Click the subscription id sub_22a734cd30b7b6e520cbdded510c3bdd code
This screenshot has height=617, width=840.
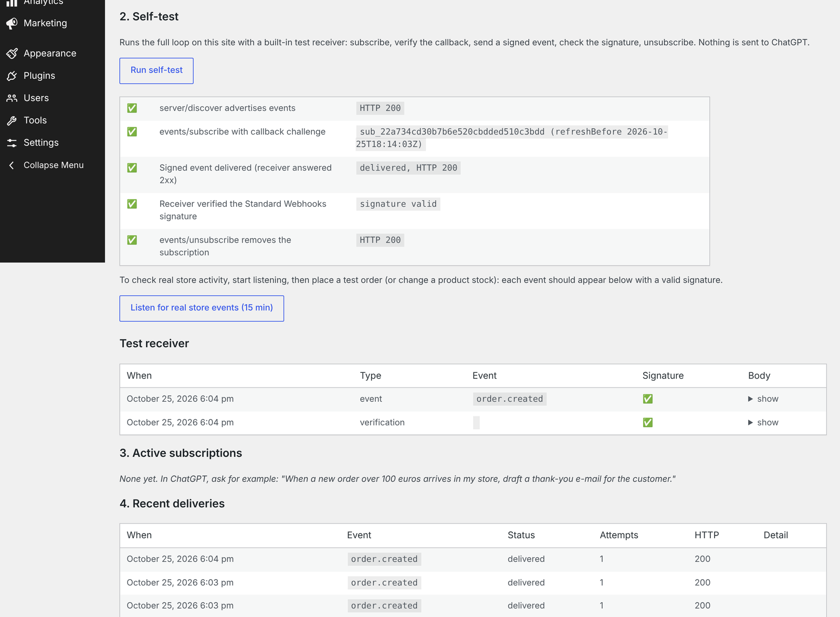453,132
